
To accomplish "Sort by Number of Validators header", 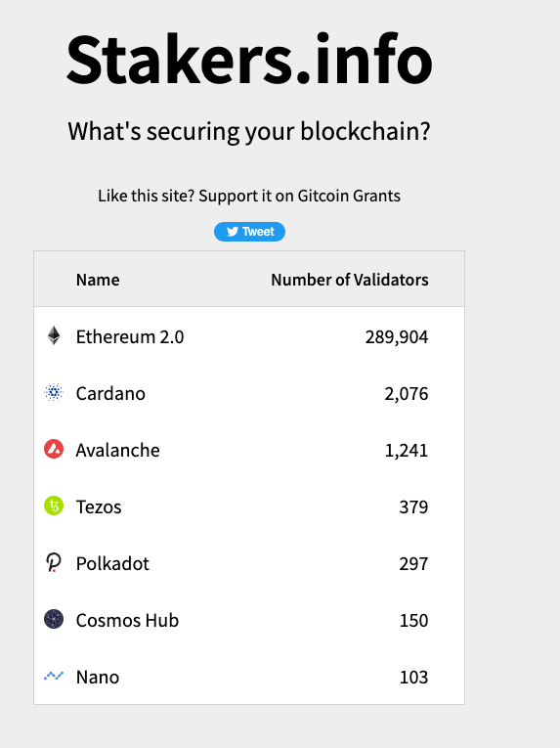I will 350,280.
